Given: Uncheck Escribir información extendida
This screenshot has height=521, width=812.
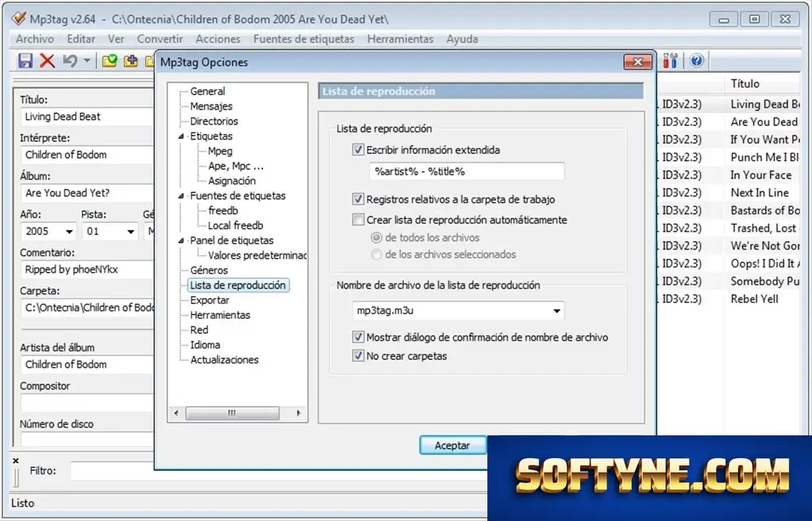Looking at the screenshot, I should [358, 150].
